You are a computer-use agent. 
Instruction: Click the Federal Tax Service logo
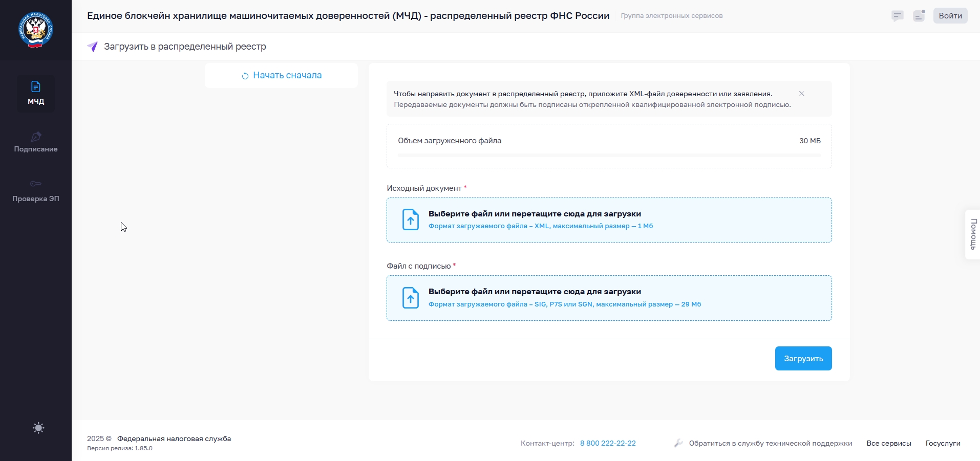click(x=36, y=30)
